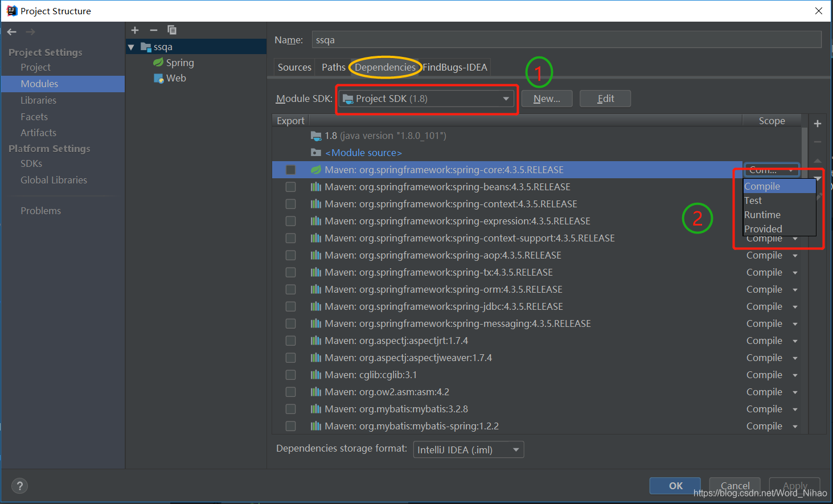Open Dependencies storage format dropdown

click(469, 450)
